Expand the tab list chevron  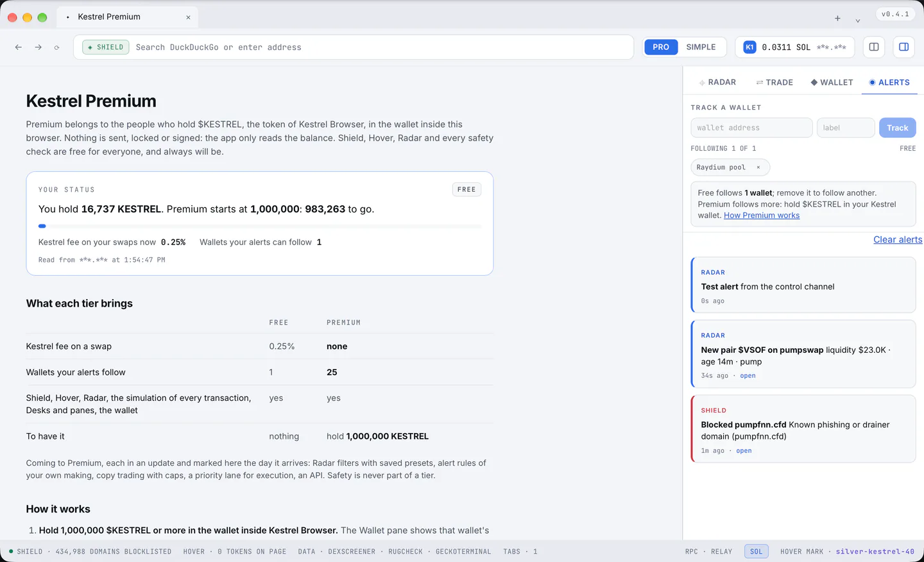tap(857, 21)
